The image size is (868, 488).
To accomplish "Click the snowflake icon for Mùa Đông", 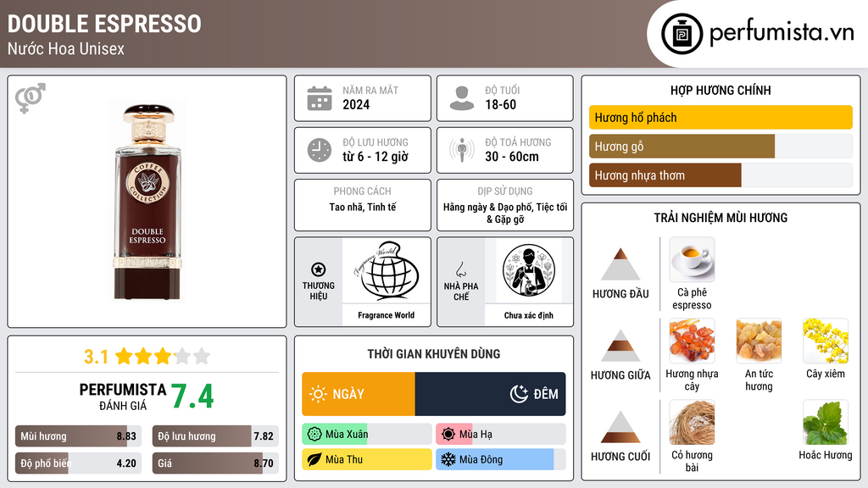I will click(x=448, y=459).
